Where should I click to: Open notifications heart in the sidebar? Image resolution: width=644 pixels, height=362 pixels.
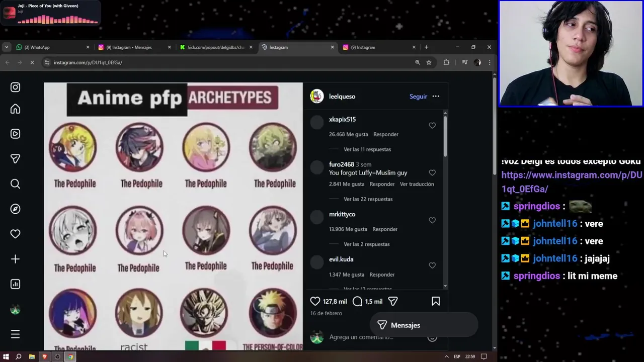pyautogui.click(x=15, y=234)
